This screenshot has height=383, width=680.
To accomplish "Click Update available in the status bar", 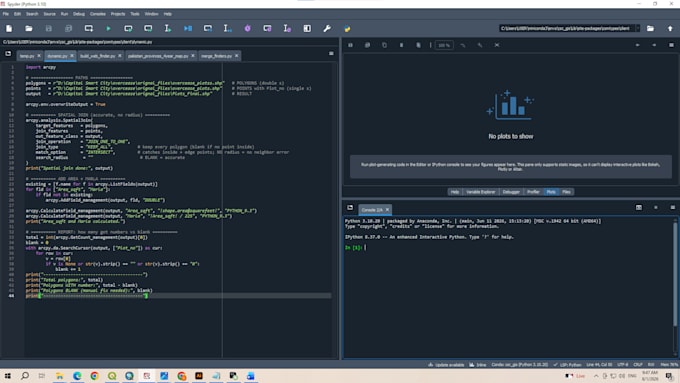I will [x=446, y=365].
